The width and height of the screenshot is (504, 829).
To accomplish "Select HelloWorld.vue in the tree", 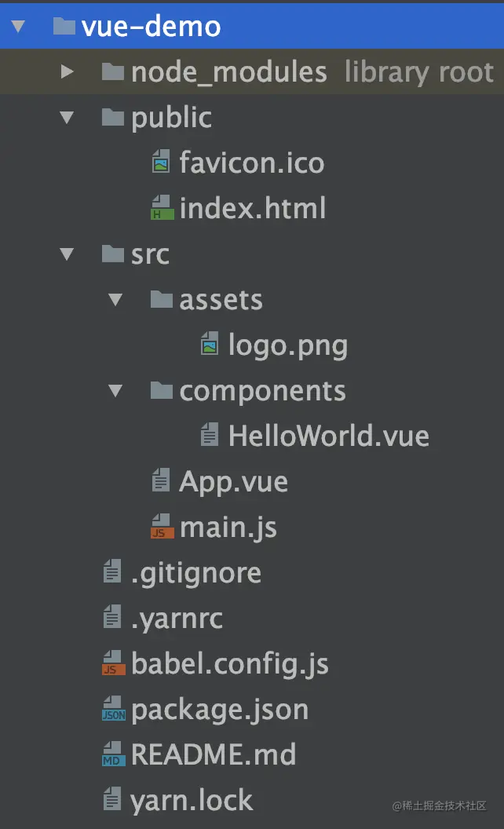I will point(328,436).
